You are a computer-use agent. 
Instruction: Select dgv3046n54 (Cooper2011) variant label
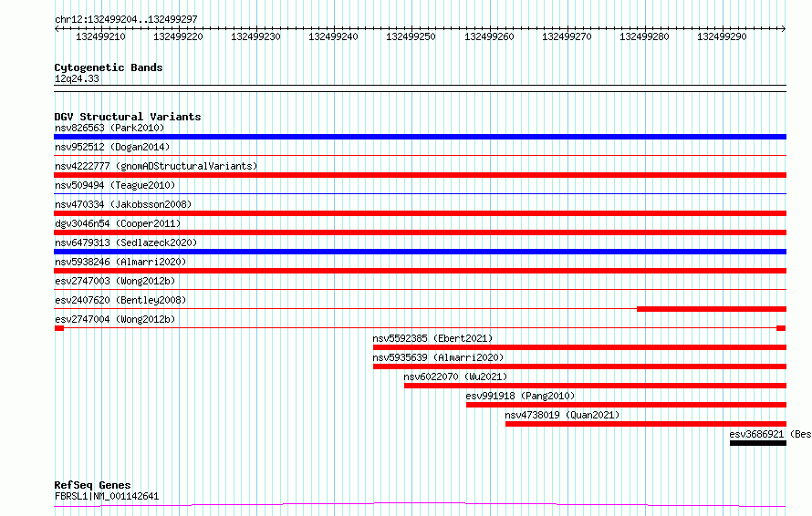(118, 223)
